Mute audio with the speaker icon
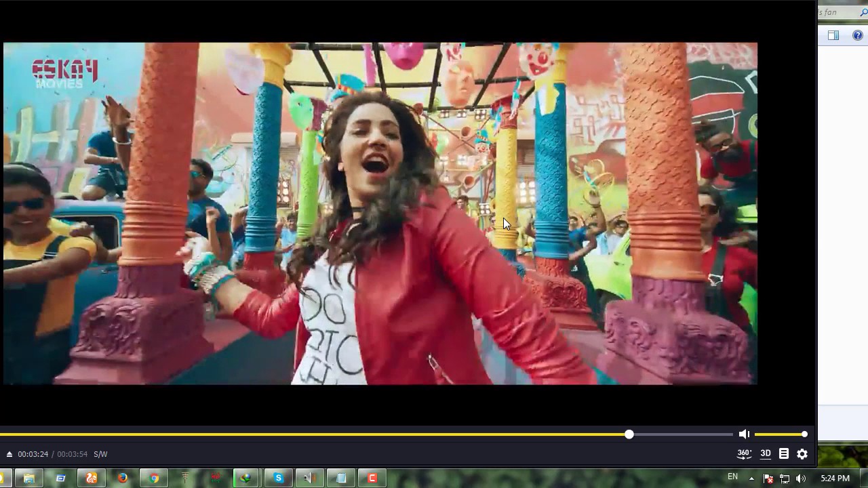Viewport: 868px width, 488px height. click(744, 434)
